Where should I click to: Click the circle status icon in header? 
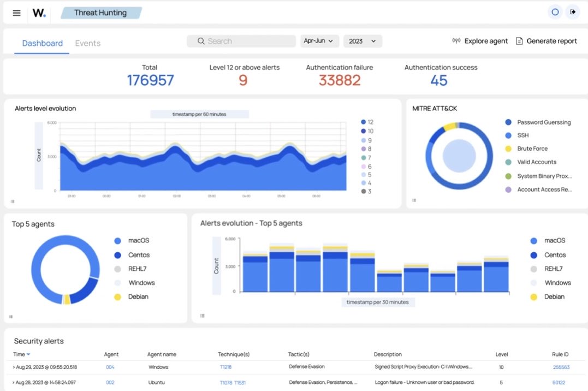(x=555, y=13)
